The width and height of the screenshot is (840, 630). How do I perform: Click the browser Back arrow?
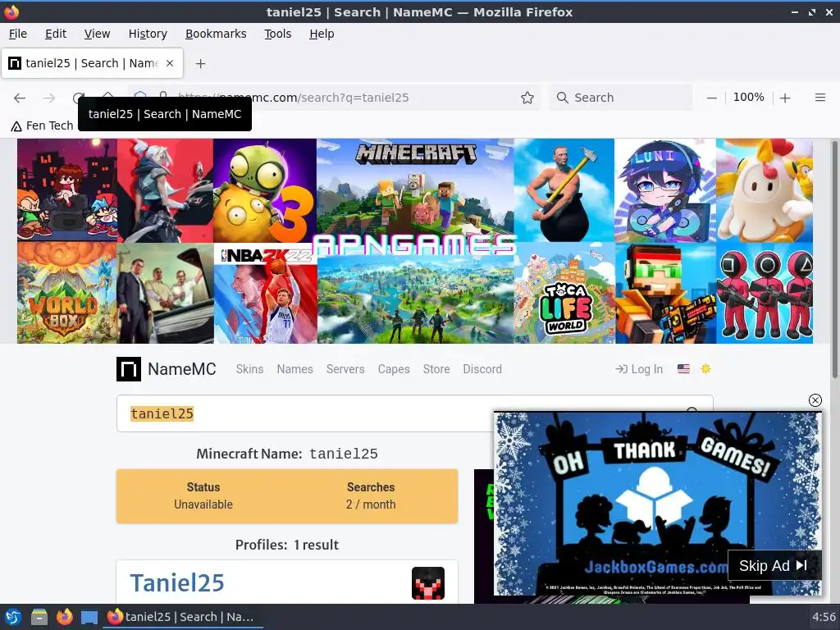pos(20,98)
